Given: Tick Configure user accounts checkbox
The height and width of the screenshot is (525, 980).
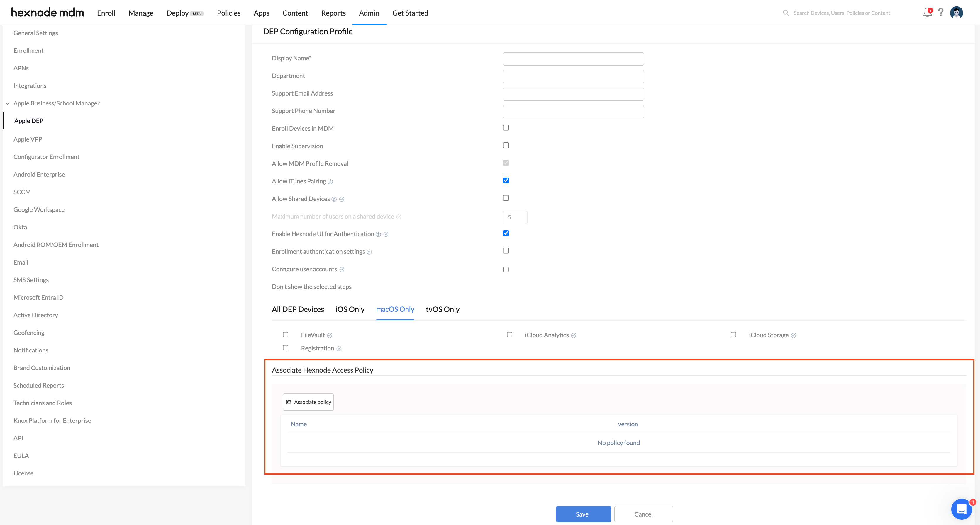Looking at the screenshot, I should (x=506, y=270).
